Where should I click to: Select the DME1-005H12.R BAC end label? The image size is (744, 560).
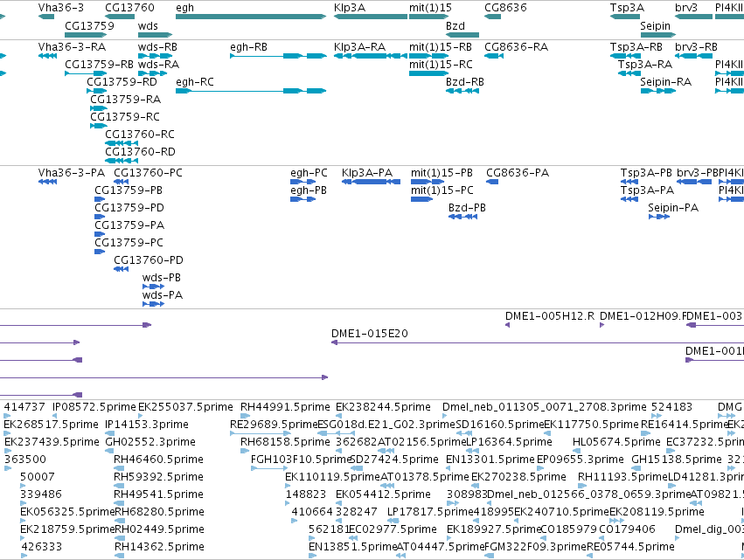click(x=549, y=316)
